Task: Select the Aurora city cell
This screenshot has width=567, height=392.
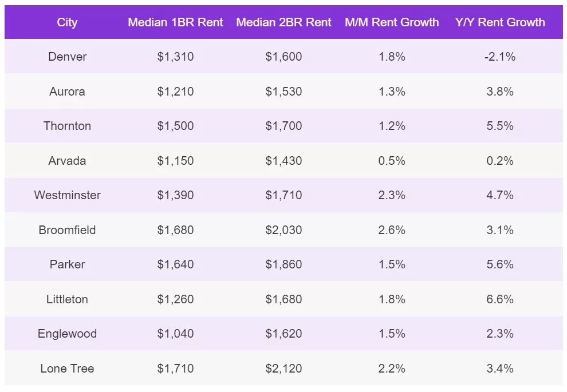Action: [67, 92]
